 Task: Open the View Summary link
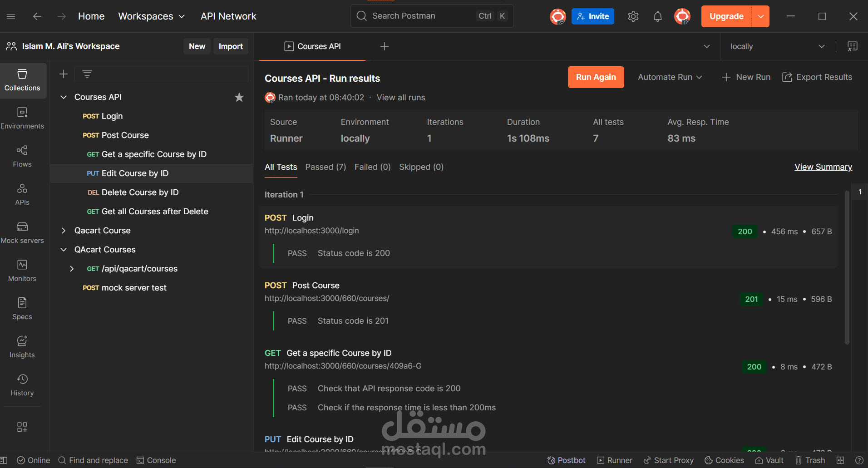tap(823, 167)
